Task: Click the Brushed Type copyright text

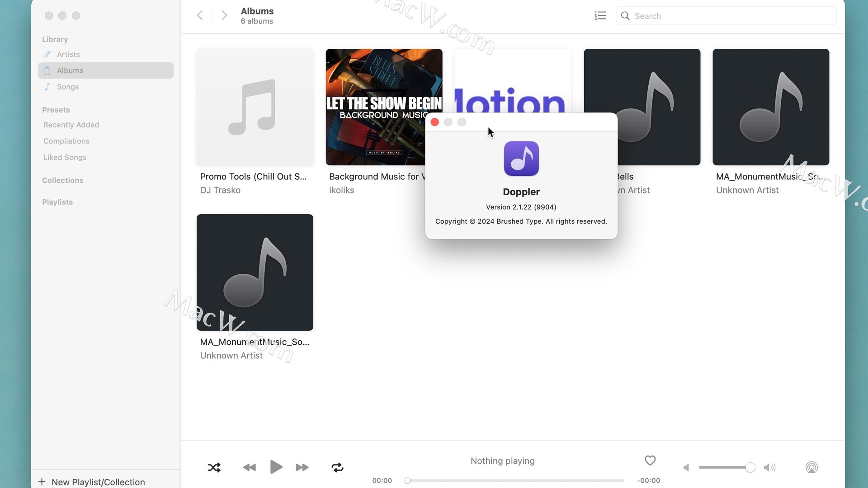Action: [521, 221]
